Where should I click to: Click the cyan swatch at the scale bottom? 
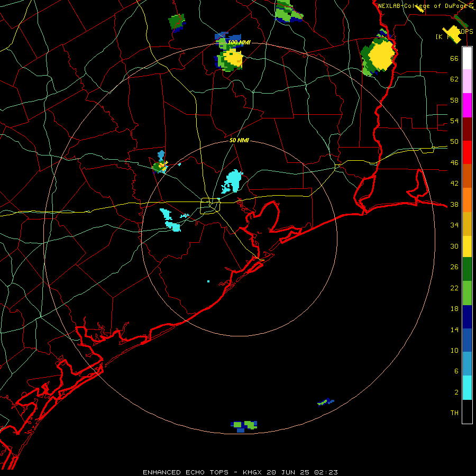[x=467, y=388]
